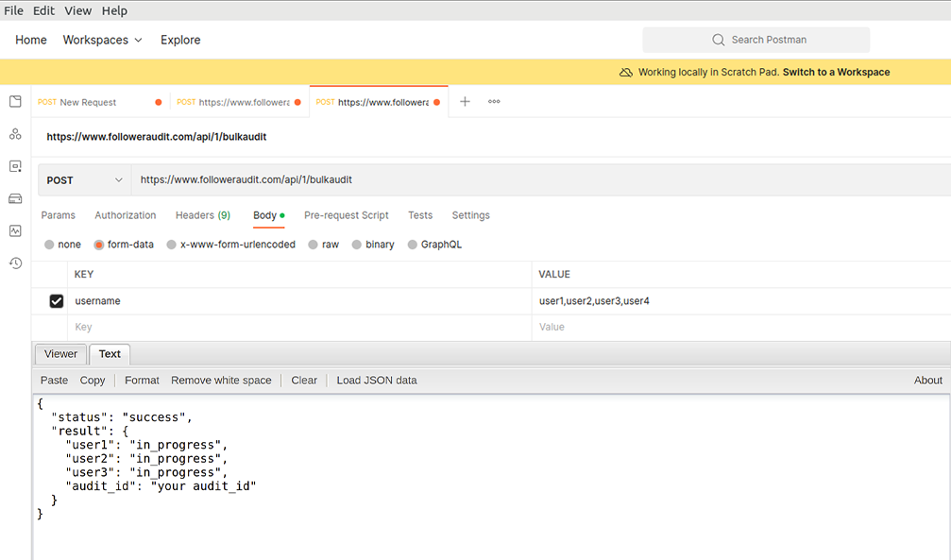Open the About link
This screenshot has height=560, width=951.
point(928,381)
